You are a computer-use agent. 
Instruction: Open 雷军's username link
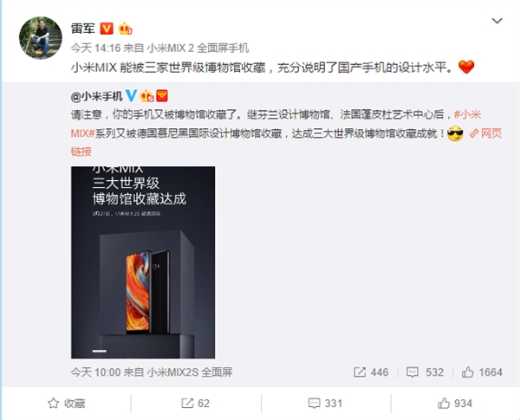[83, 29]
